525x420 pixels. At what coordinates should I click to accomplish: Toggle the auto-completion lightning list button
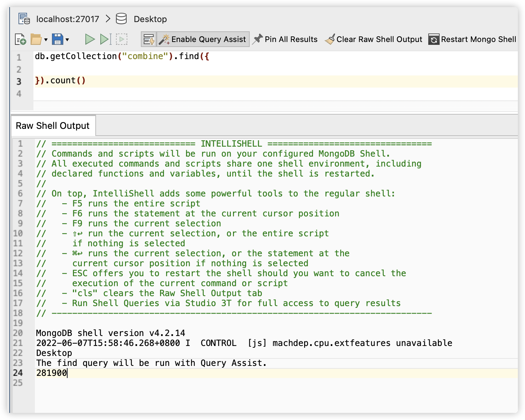click(149, 39)
